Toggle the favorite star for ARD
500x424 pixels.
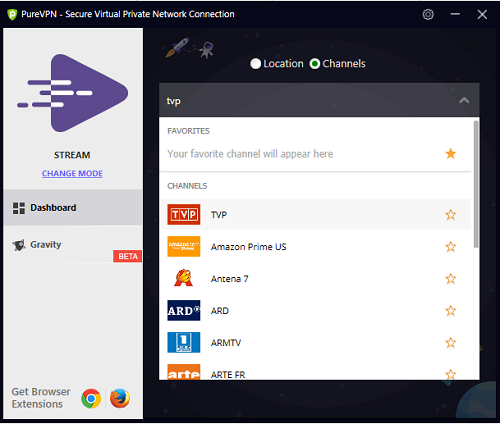(x=451, y=311)
